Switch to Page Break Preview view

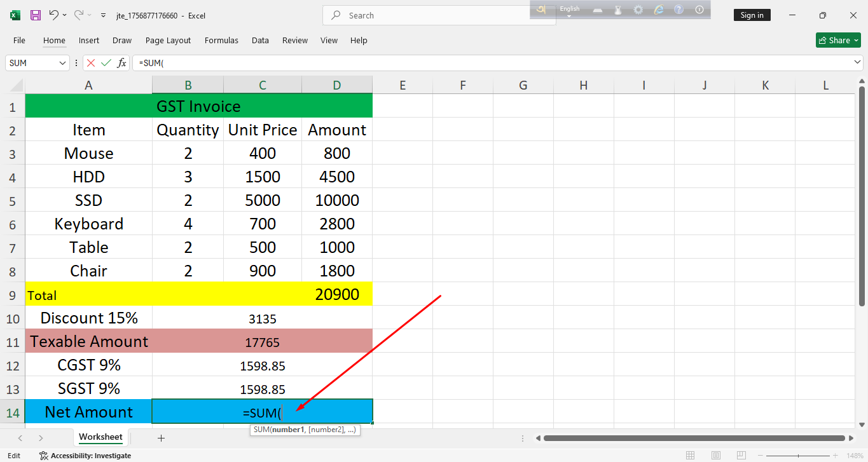pos(741,456)
